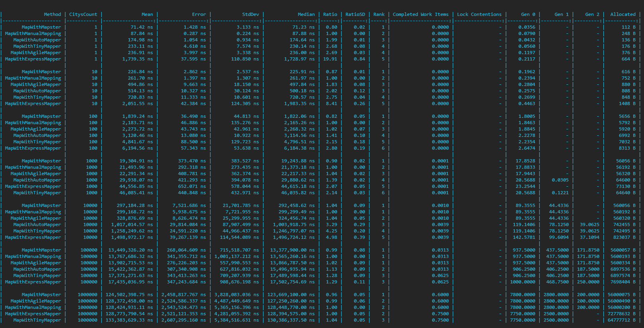The image size is (644, 328).
Task: Select the ratio value '19.91'
Action: tap(330, 59)
